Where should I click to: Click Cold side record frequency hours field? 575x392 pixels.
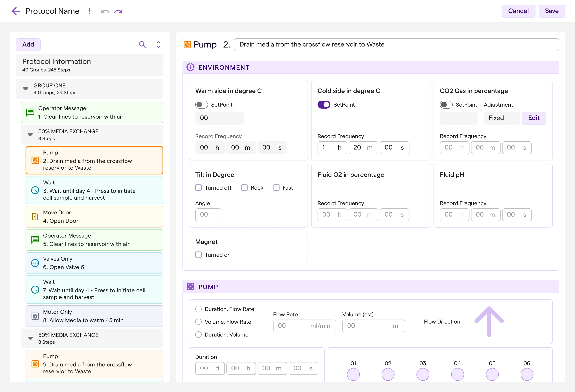[332, 148]
